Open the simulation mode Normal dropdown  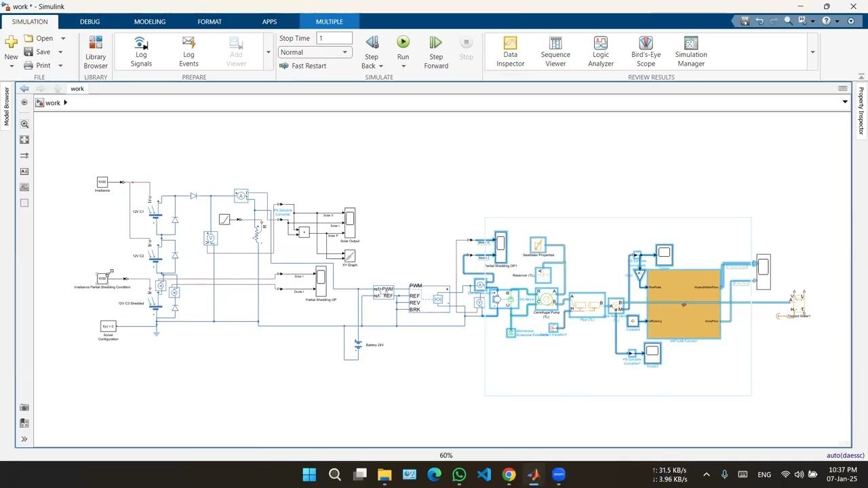pos(315,52)
